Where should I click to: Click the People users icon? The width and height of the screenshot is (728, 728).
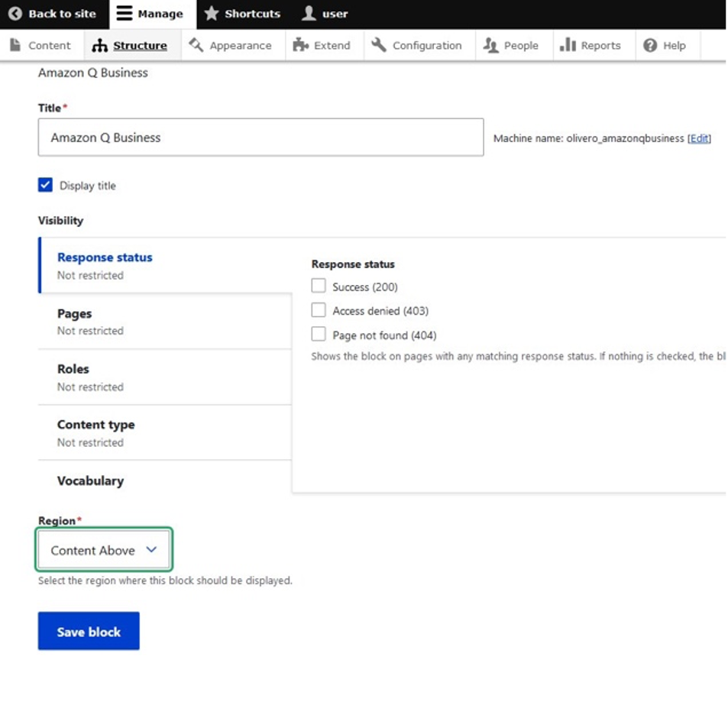click(x=490, y=45)
